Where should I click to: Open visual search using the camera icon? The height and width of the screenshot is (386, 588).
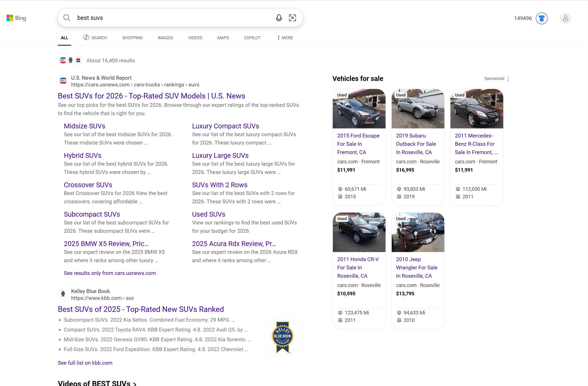click(x=292, y=18)
